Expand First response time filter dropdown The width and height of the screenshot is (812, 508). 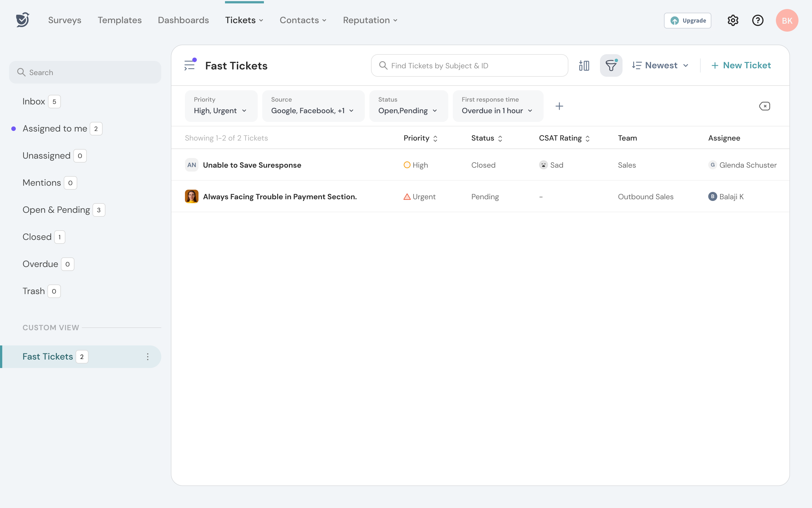coord(498,106)
